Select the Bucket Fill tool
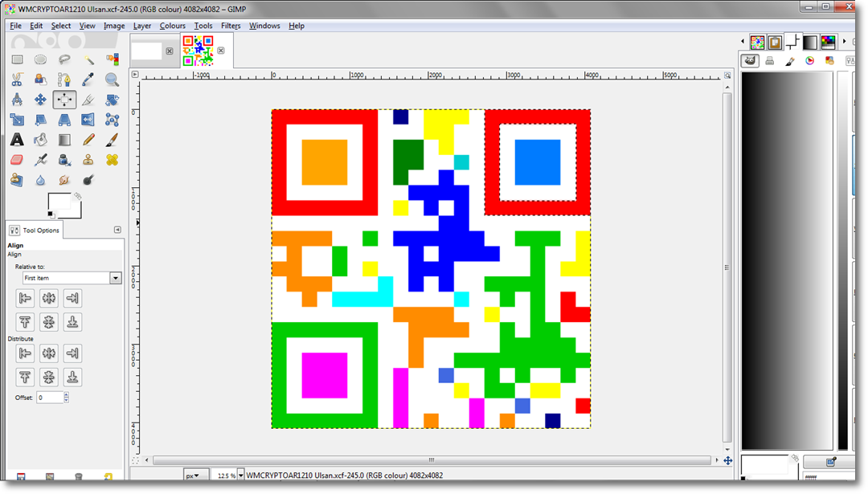The height and width of the screenshot is (494, 868). pos(40,140)
